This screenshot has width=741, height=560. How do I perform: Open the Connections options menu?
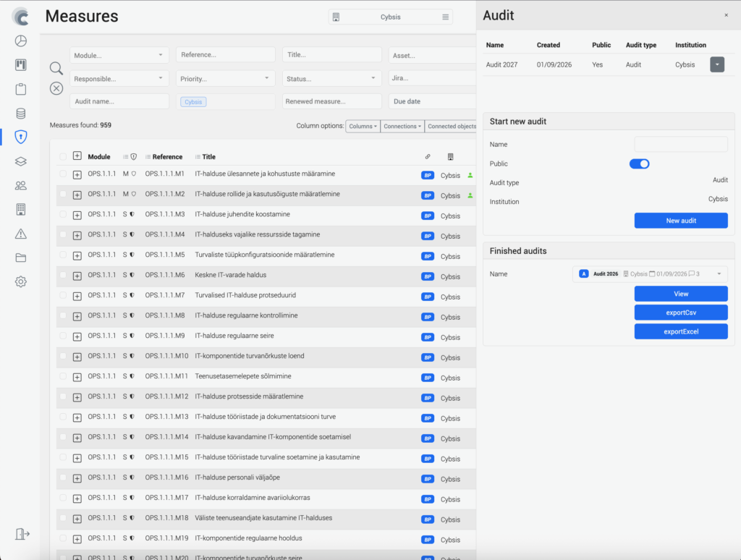coord(402,126)
